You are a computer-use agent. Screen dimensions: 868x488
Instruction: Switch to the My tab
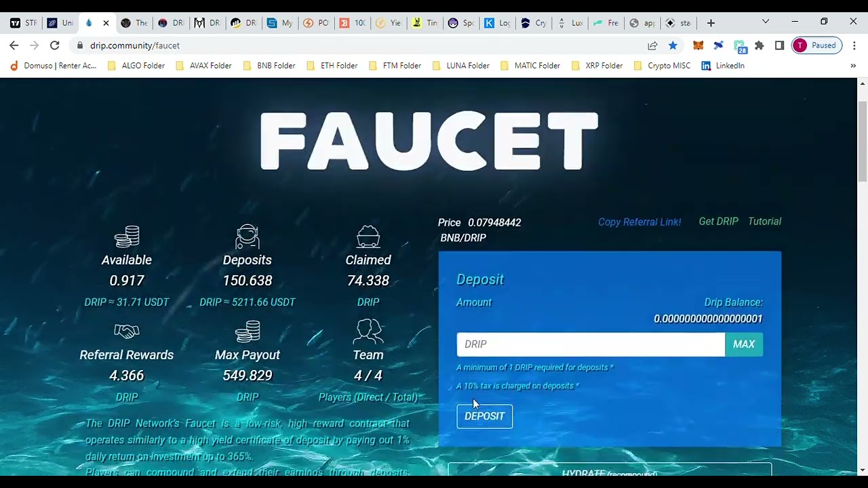280,23
